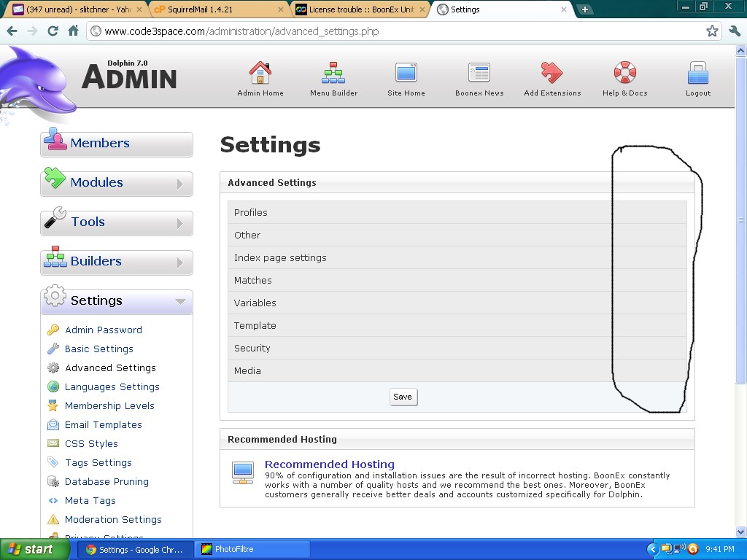Open Admin Home house icon

[x=260, y=73]
